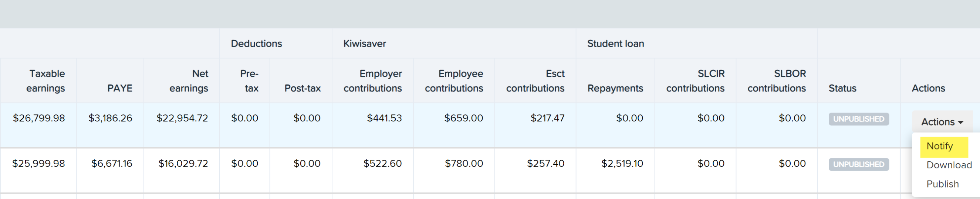Select Publish in the actions menu

942,184
